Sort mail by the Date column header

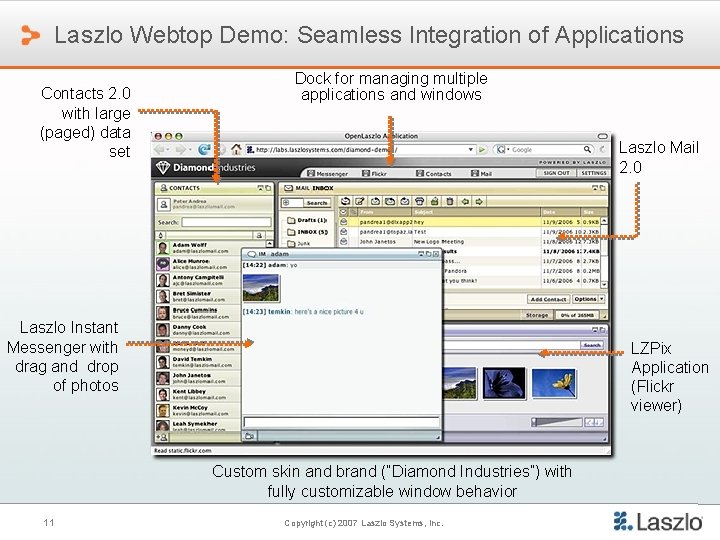561,212
